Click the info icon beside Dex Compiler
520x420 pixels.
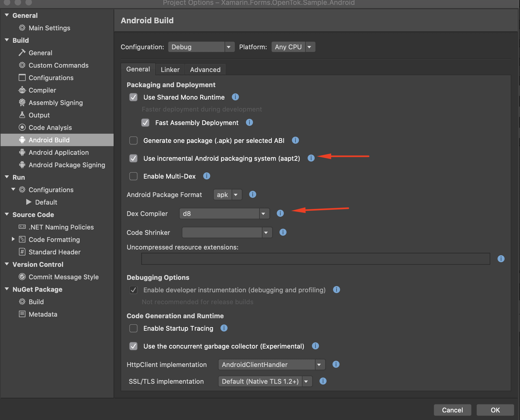[x=280, y=213]
